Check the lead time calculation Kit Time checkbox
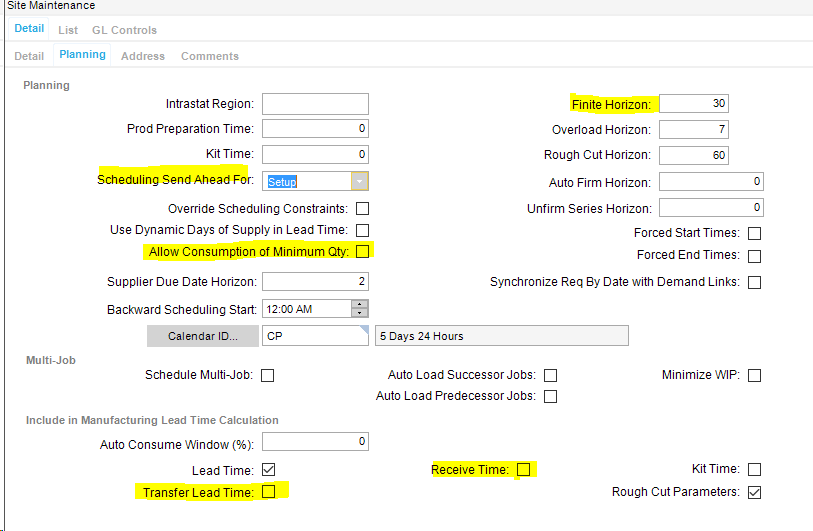Viewport: 813px width, 531px height. (754, 470)
